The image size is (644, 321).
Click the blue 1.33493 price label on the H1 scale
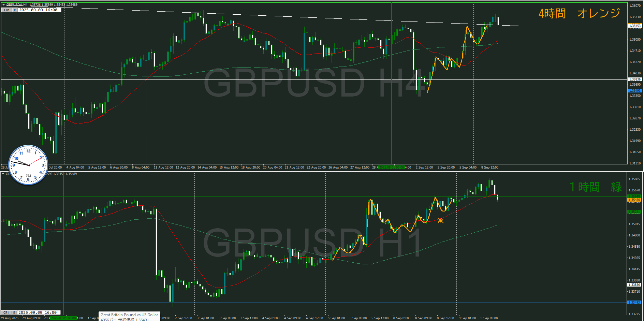coord(634,303)
